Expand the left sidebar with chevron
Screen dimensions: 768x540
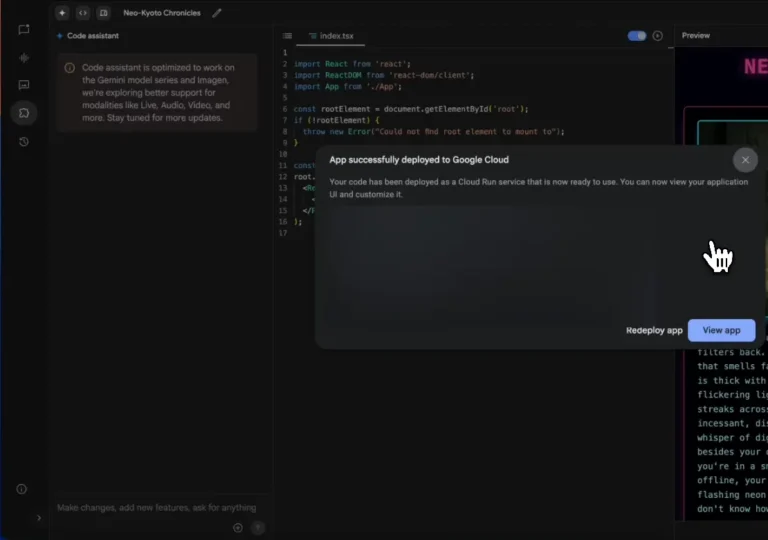click(x=39, y=518)
